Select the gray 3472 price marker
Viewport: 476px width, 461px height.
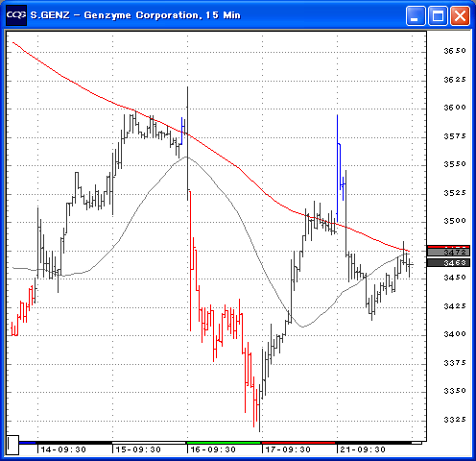[x=448, y=253]
